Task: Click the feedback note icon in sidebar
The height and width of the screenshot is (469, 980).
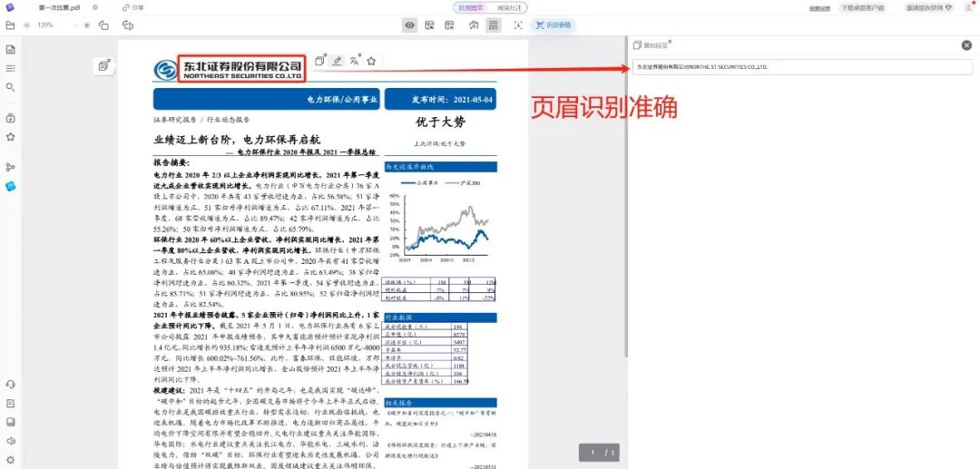Action: pyautogui.click(x=10, y=403)
